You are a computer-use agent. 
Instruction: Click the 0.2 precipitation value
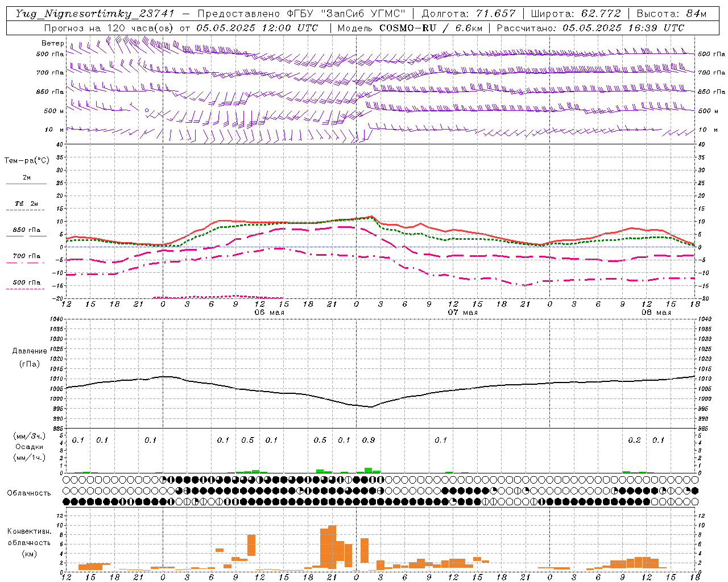tap(634, 440)
